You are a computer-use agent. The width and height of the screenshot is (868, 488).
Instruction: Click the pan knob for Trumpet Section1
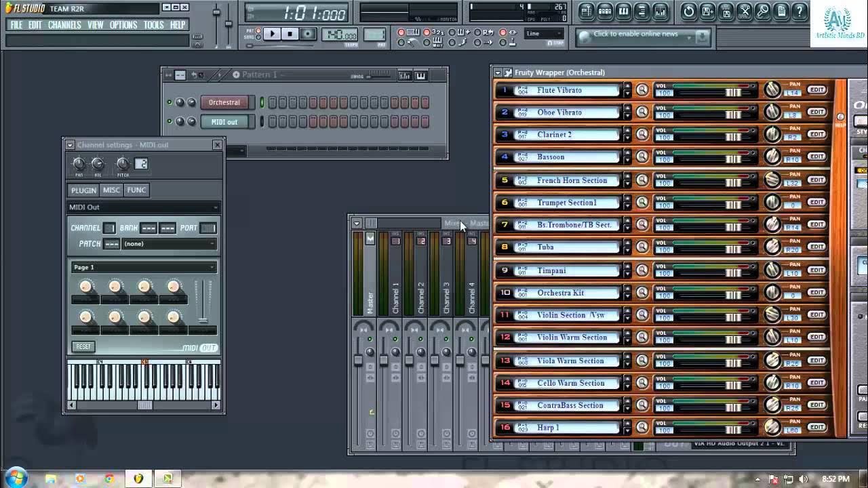(x=772, y=202)
